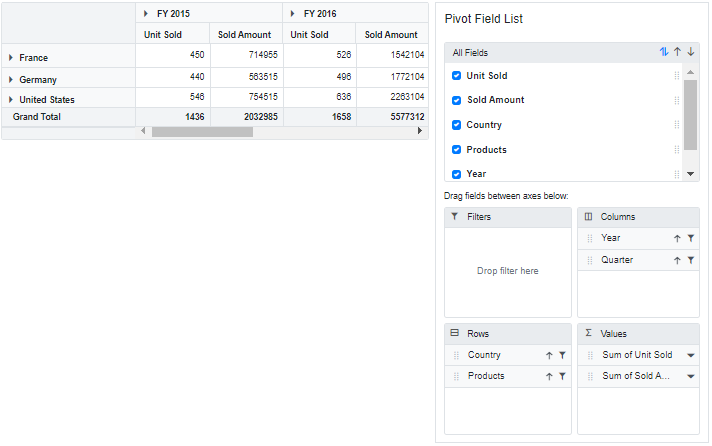The width and height of the screenshot is (712, 446).
Task: Click drag handle of Products in Rows area
Action: coord(456,377)
